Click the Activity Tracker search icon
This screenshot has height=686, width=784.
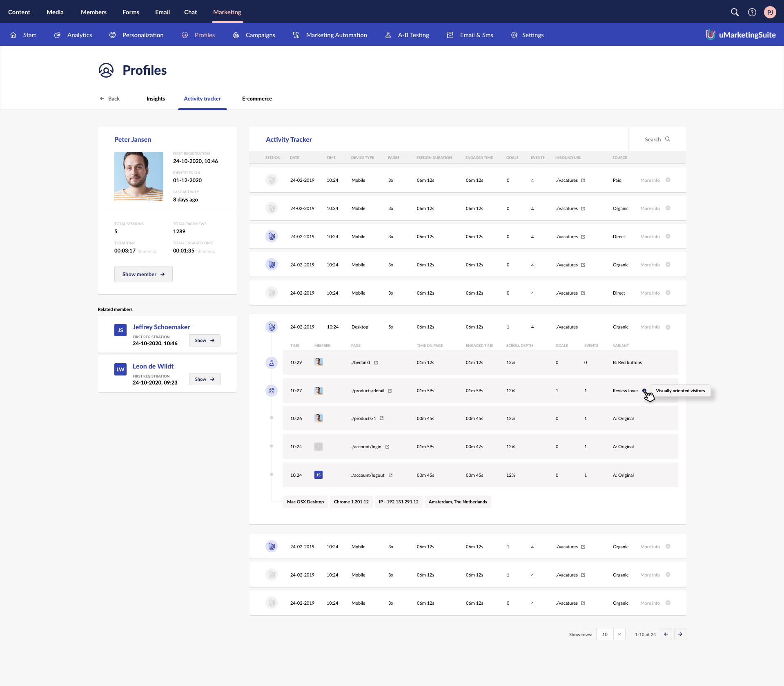click(x=668, y=139)
